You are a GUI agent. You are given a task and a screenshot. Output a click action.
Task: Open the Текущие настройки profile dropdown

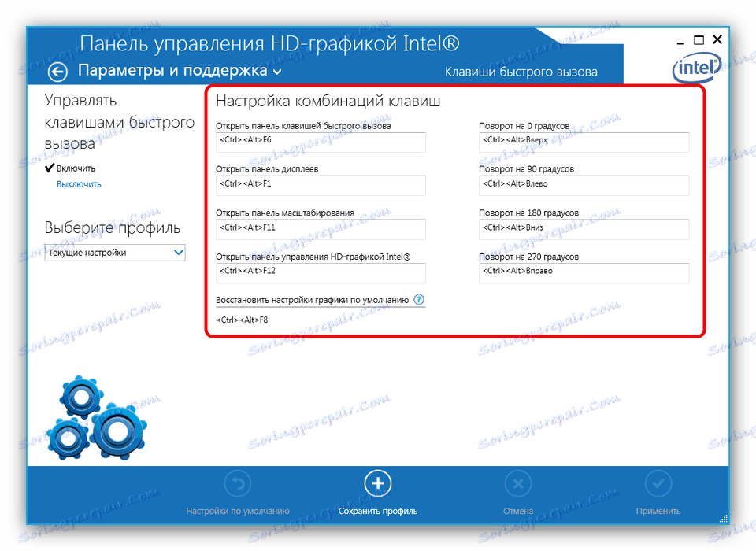pos(115,253)
